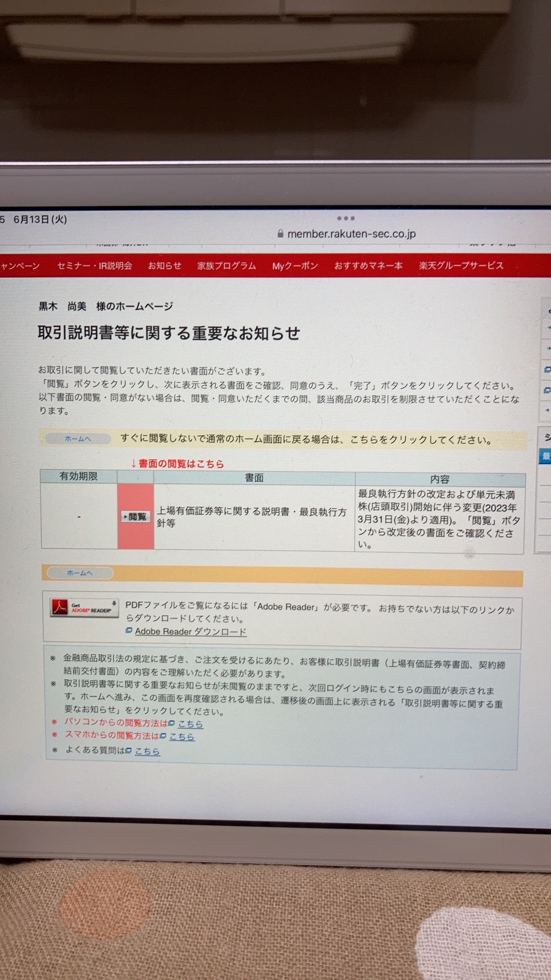The image size is (551, 980).
Task: Click the 6月13日(火) date in status bar
Action: pos(40,219)
